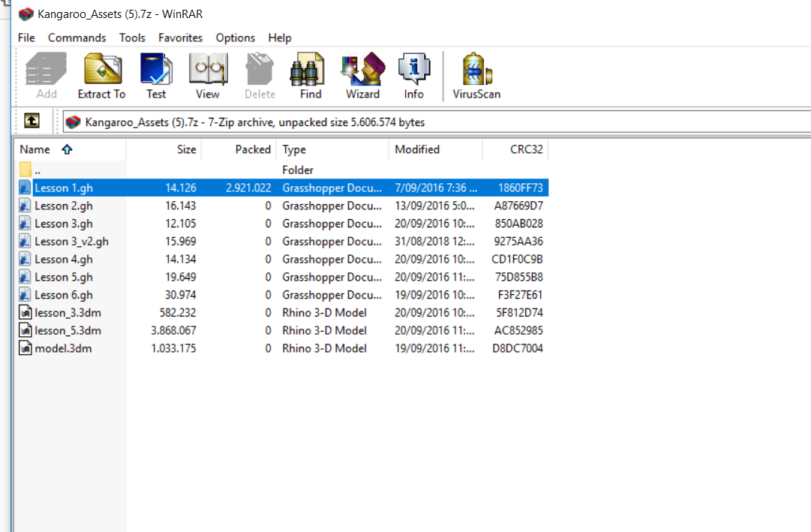Click the '..' parent folder entry

click(x=38, y=170)
